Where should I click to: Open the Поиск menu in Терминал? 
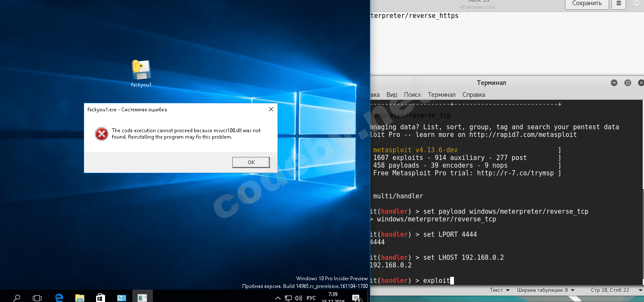(412, 95)
